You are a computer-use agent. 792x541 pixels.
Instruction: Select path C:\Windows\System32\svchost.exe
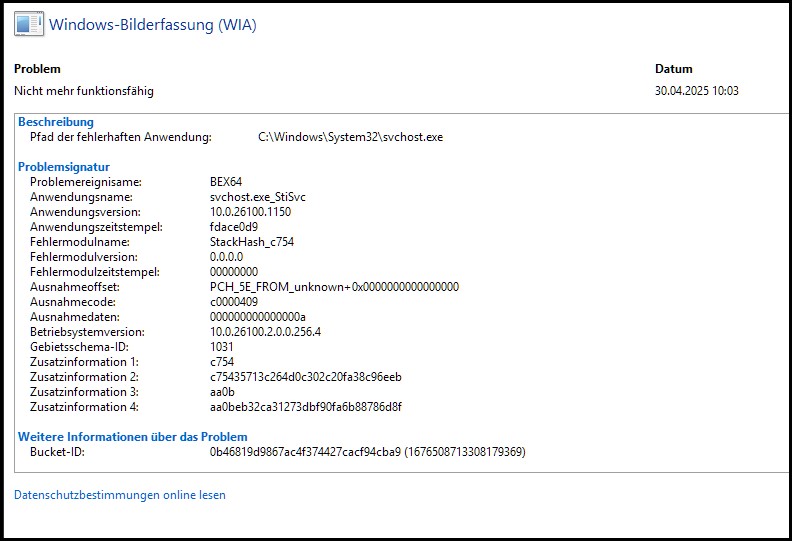point(350,137)
